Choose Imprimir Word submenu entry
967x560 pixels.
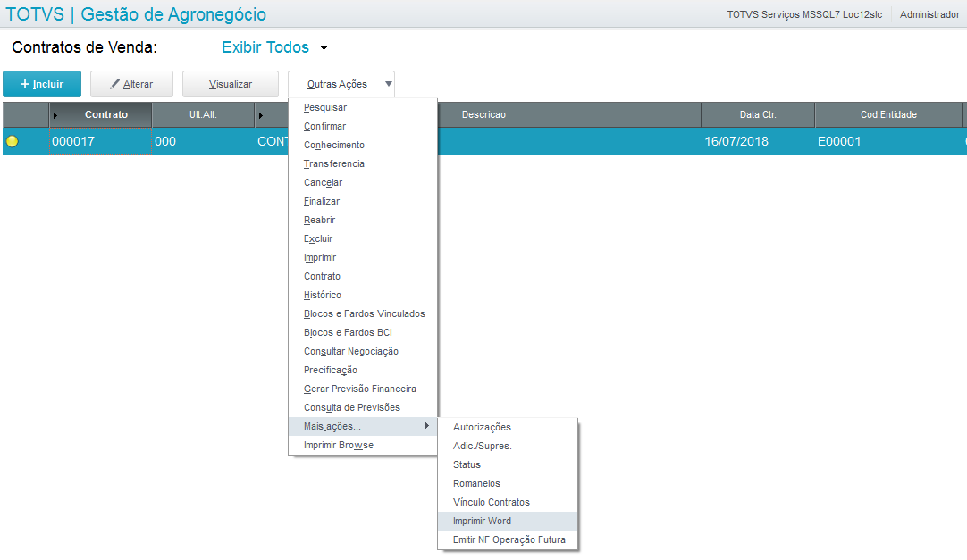coord(508,522)
